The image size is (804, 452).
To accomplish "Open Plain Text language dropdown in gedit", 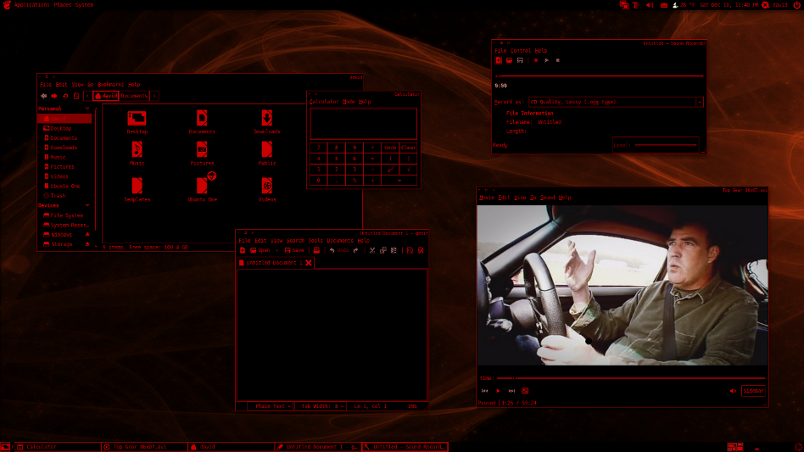I will (x=271, y=406).
